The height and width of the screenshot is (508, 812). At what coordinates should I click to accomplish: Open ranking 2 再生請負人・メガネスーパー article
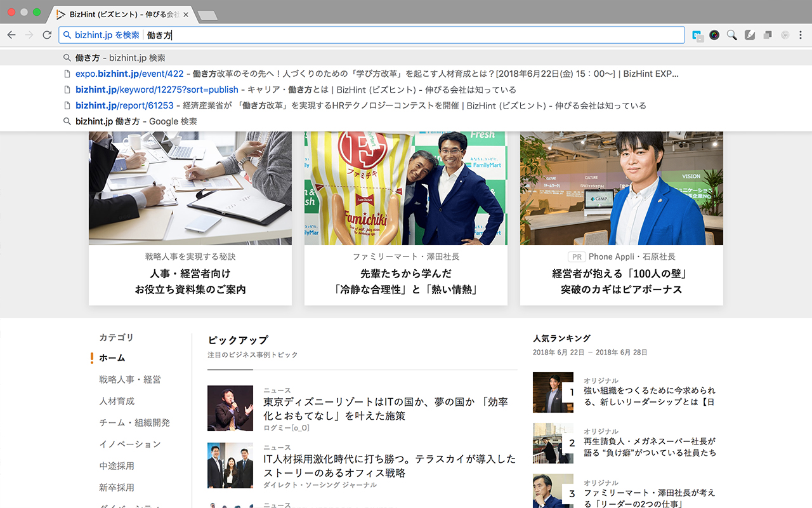tap(650, 447)
